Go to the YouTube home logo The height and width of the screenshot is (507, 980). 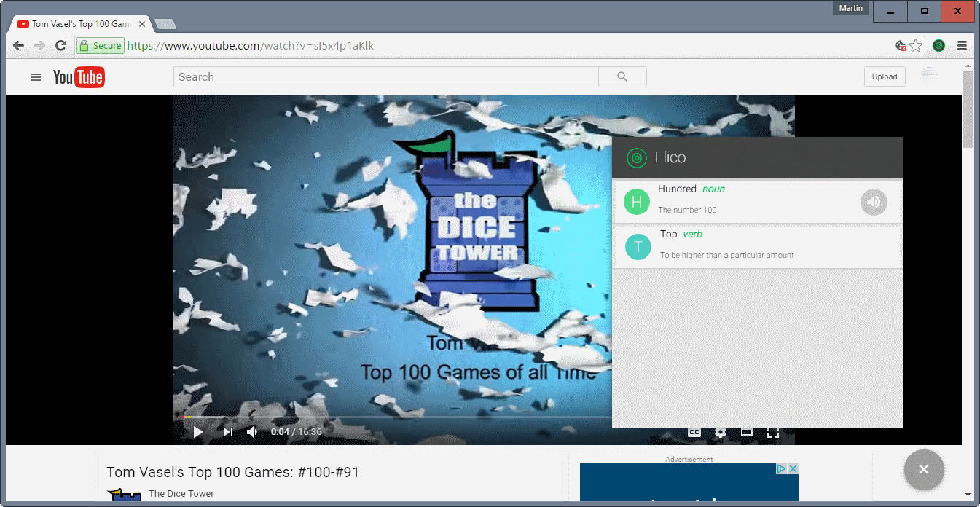click(x=79, y=77)
